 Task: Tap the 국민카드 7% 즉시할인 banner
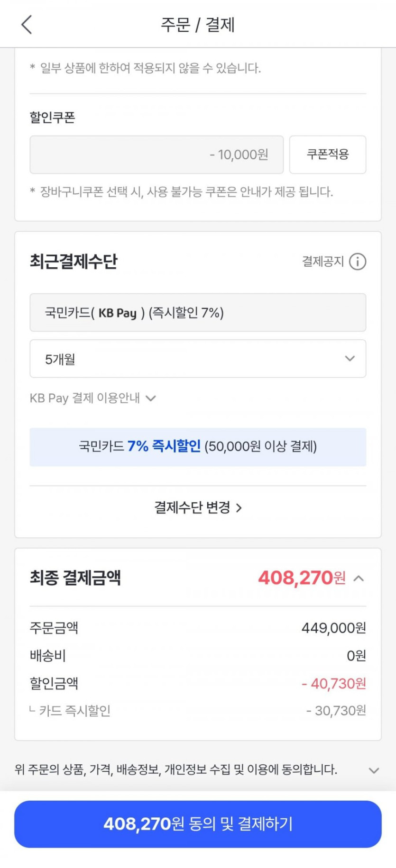198,447
